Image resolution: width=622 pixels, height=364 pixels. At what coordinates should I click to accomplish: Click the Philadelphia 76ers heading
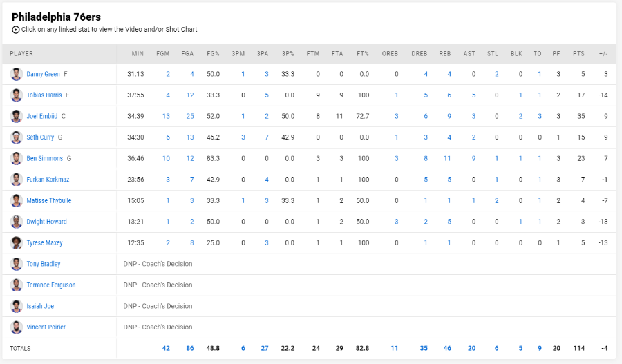[57, 17]
